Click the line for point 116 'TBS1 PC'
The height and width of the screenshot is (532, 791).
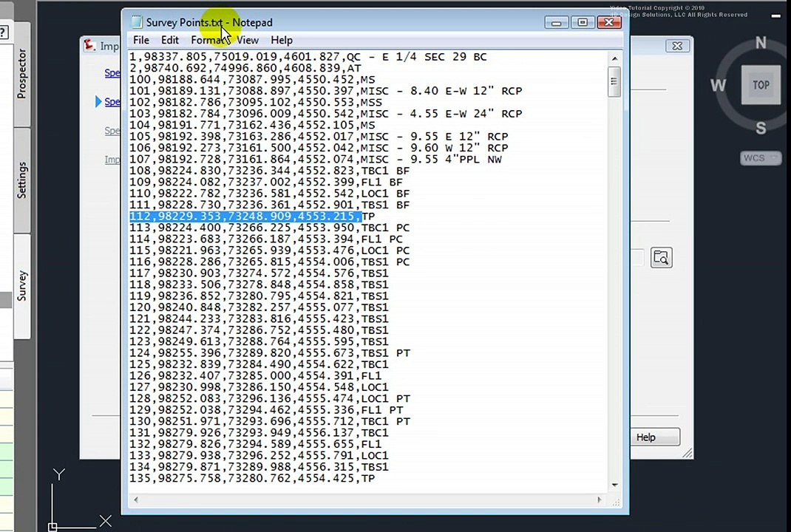tap(269, 262)
